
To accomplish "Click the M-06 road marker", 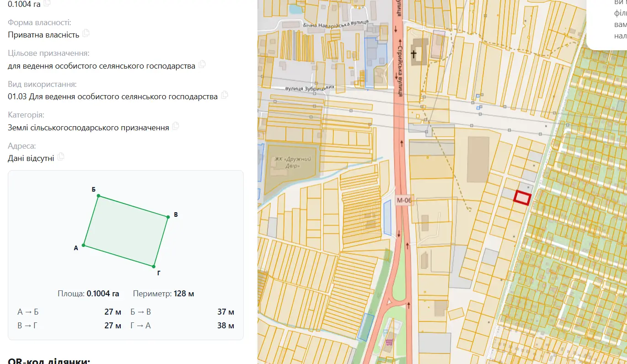I will [404, 200].
